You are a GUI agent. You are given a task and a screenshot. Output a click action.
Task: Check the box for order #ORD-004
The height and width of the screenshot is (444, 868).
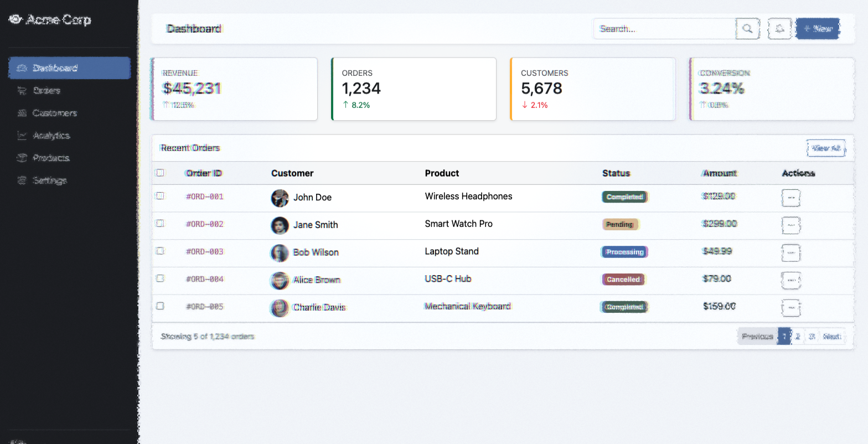click(160, 278)
